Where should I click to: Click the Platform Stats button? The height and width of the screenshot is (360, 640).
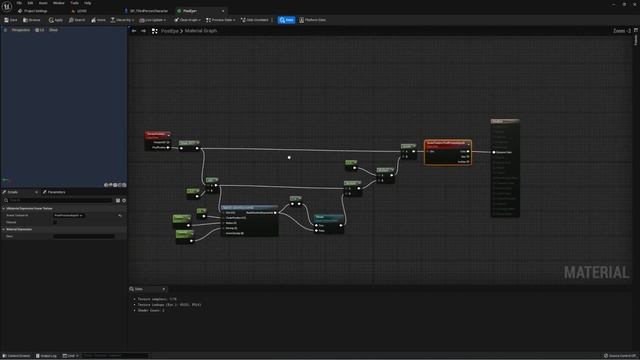coord(313,20)
